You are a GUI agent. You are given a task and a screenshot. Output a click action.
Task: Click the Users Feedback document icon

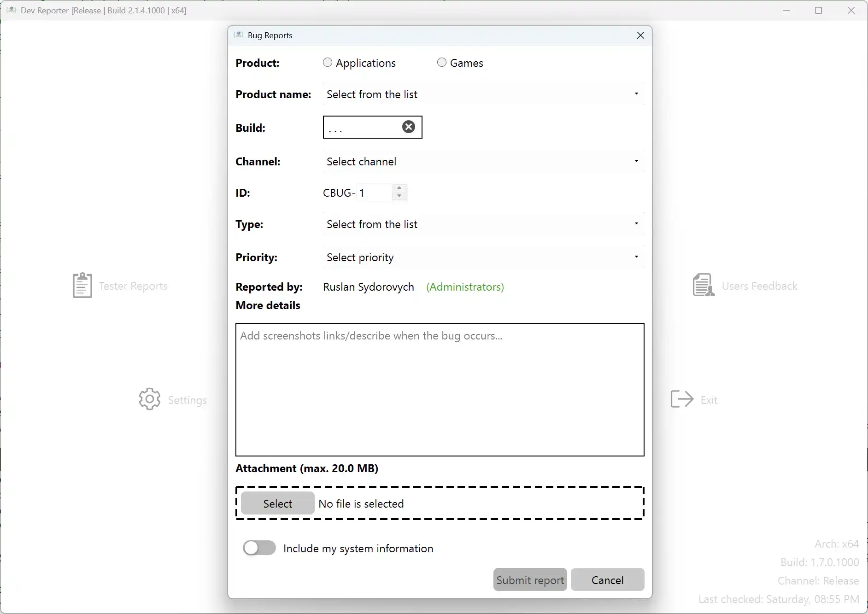pos(703,285)
